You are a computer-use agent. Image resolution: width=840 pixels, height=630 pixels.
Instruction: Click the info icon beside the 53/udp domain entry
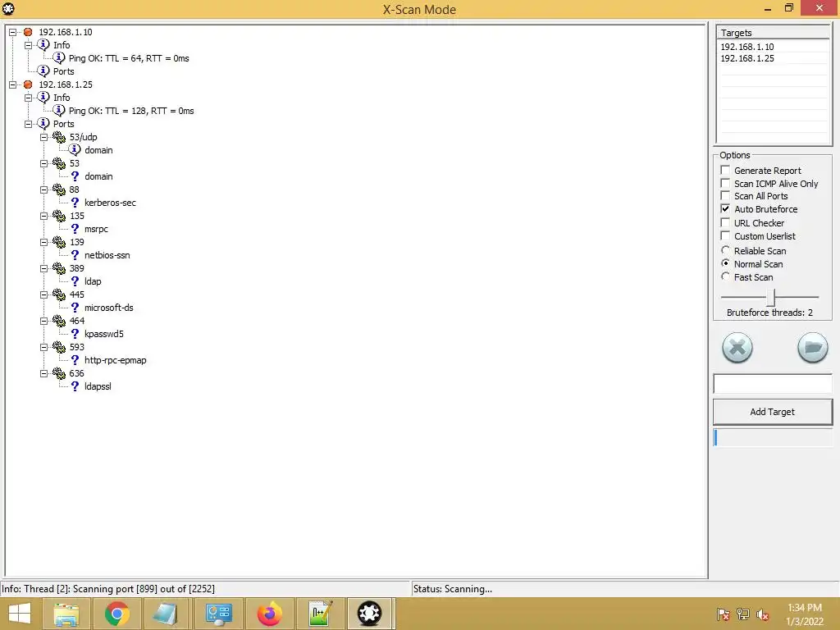coord(75,150)
